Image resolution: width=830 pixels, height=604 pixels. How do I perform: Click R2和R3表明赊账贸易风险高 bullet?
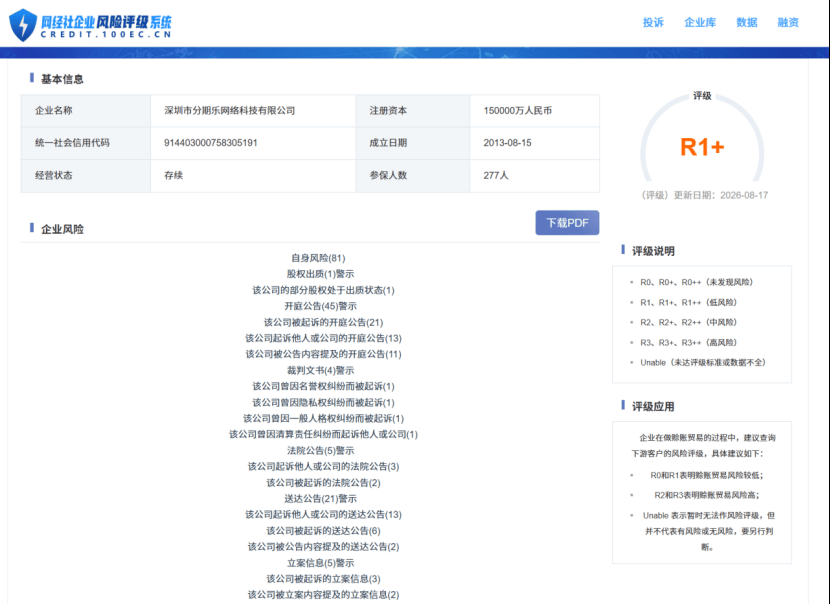707,495
